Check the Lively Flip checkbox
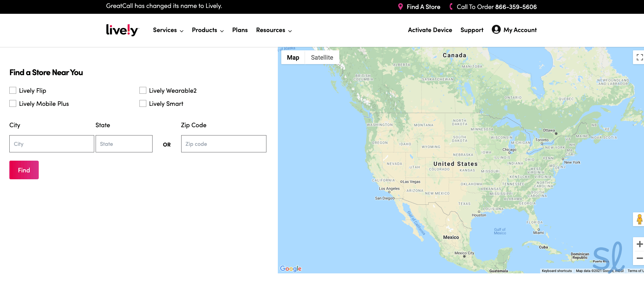Screen dimensions: 644x282 pos(13,90)
